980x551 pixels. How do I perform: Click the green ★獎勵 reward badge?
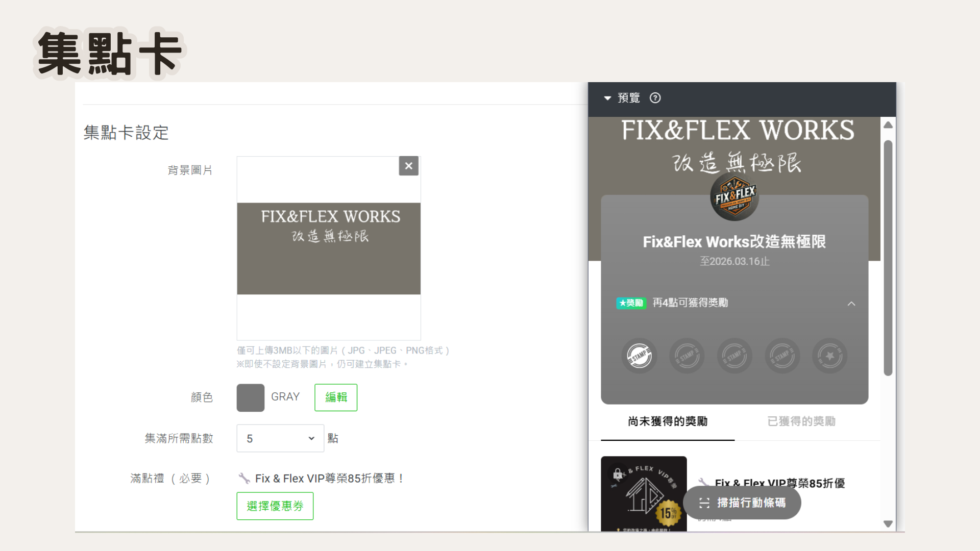(631, 303)
